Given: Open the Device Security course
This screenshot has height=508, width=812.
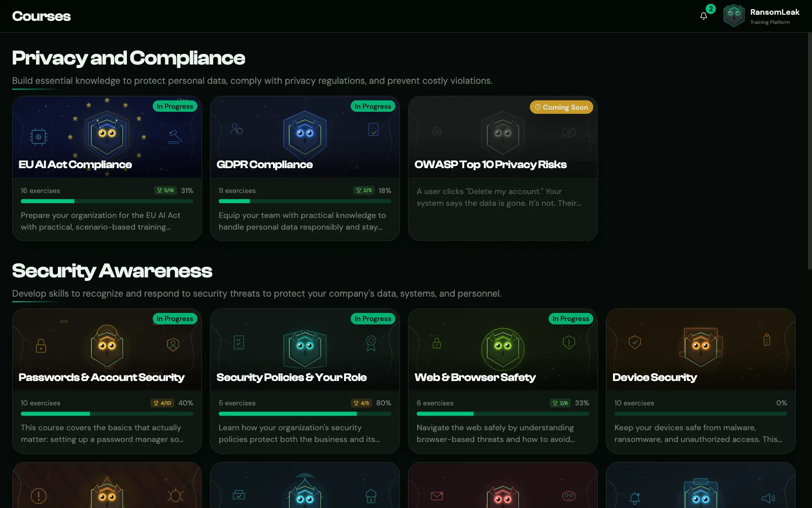Looking at the screenshot, I should tap(701, 381).
